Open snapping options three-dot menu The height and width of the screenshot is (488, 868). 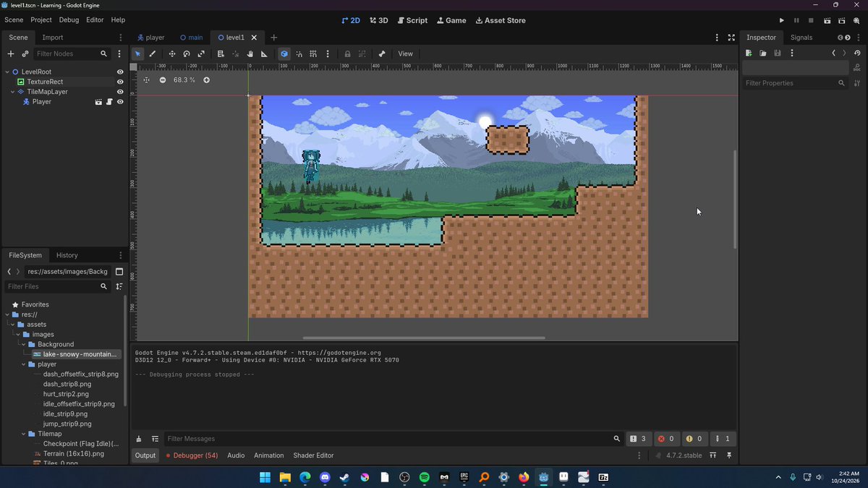click(x=328, y=53)
